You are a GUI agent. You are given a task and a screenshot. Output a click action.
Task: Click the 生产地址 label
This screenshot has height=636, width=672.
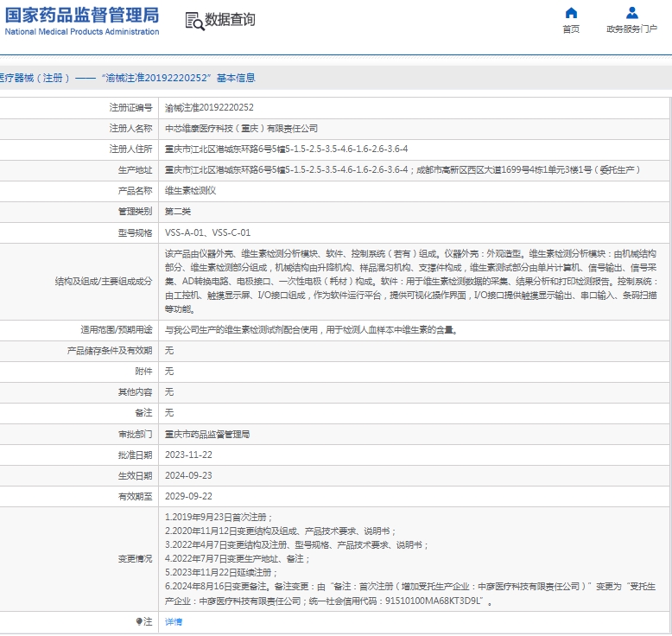[x=135, y=170]
